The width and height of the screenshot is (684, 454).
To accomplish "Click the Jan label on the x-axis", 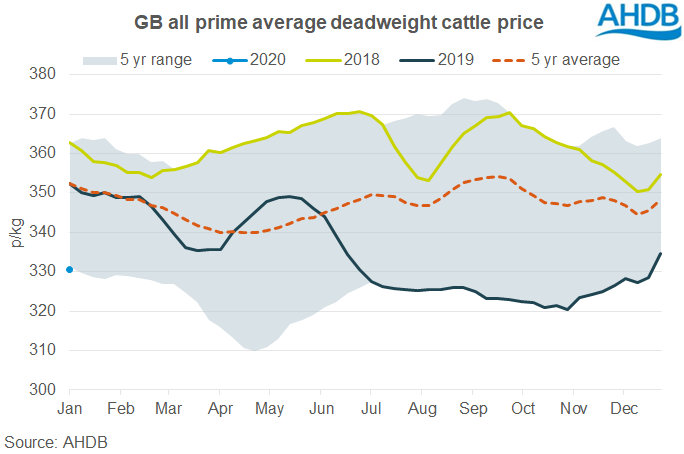I will pos(70,409).
